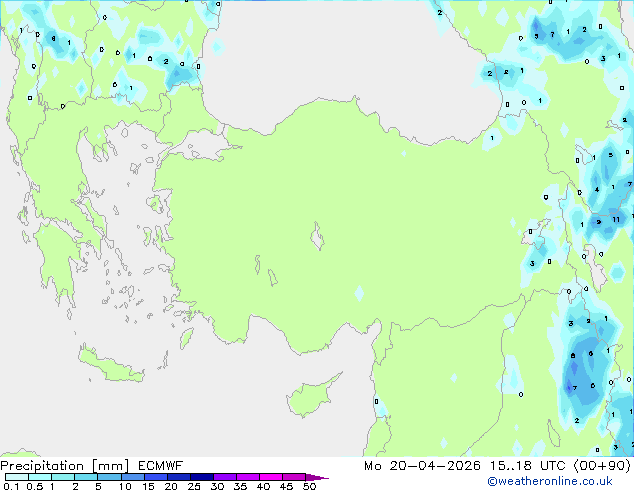The image size is (634, 490).
Task: Select the 5–10 mm legend color swatch
Action: [109, 477]
